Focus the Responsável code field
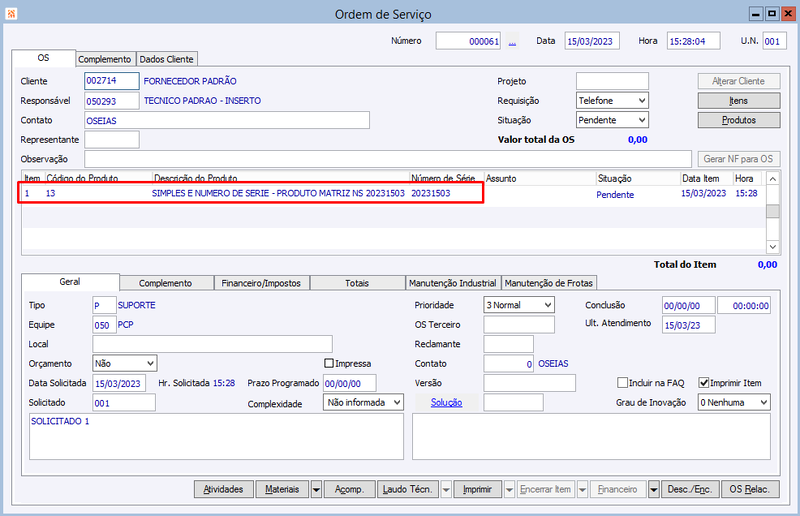Viewport: 800px width, 516px height. (112, 101)
